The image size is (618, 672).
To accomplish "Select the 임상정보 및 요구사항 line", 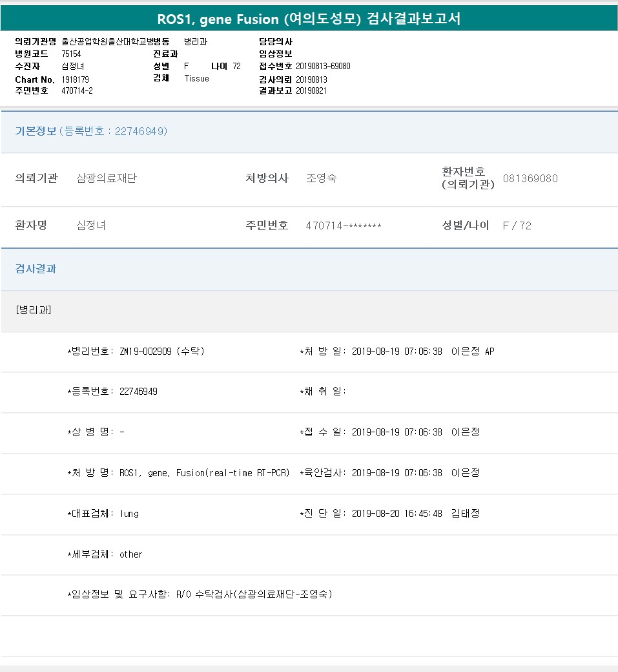I will point(200,594).
